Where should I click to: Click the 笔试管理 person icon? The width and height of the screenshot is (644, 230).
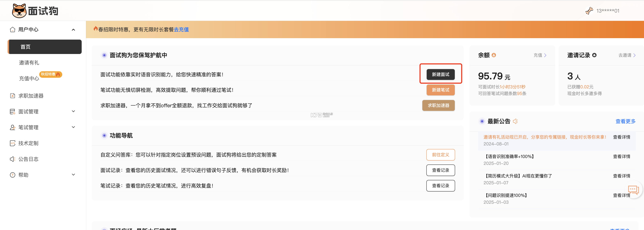(12, 127)
